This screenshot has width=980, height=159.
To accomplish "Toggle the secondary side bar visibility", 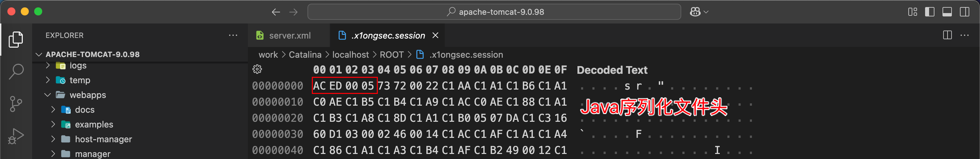I will coord(965,12).
